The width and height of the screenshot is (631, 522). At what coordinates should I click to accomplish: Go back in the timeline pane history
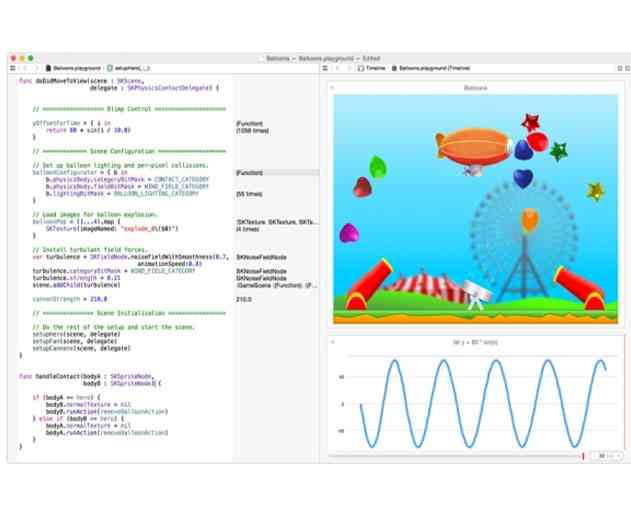click(338, 68)
